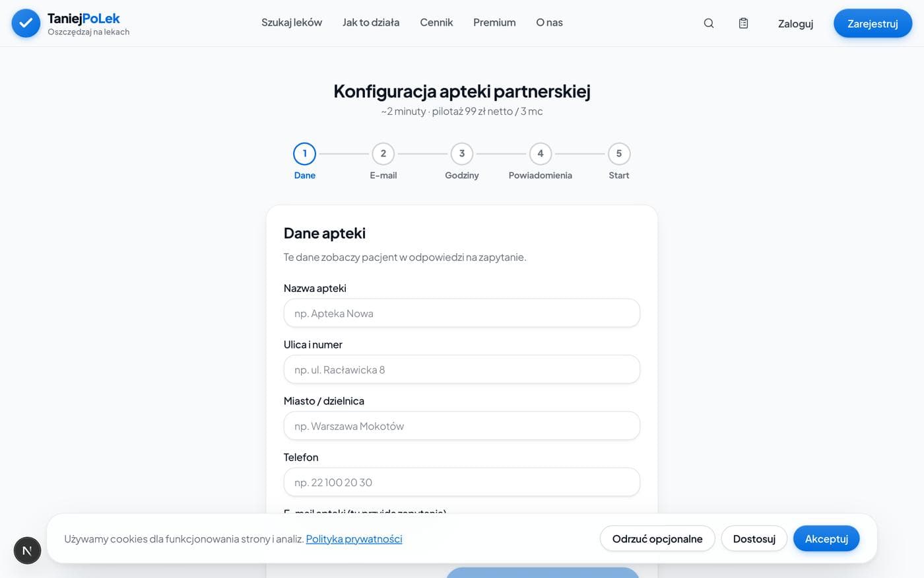Image resolution: width=924 pixels, height=578 pixels.
Task: Jump to step 5 Start
Action: pos(618,153)
